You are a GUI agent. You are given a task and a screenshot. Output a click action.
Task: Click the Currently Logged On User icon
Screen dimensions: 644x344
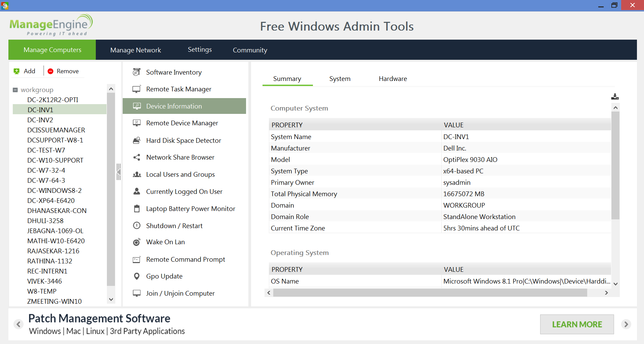136,191
